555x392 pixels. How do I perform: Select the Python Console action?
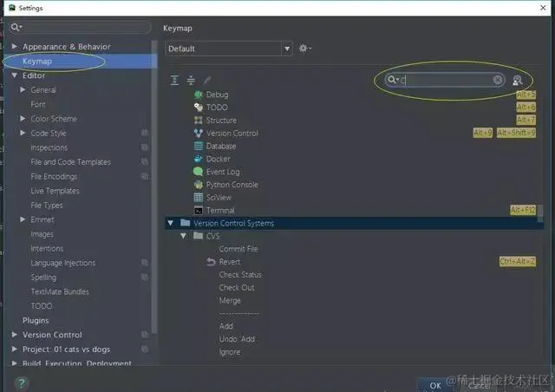pos(226,185)
